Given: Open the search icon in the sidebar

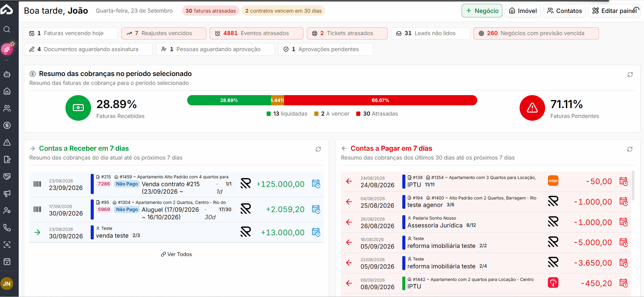Looking at the screenshot, I should pyautogui.click(x=7, y=29).
